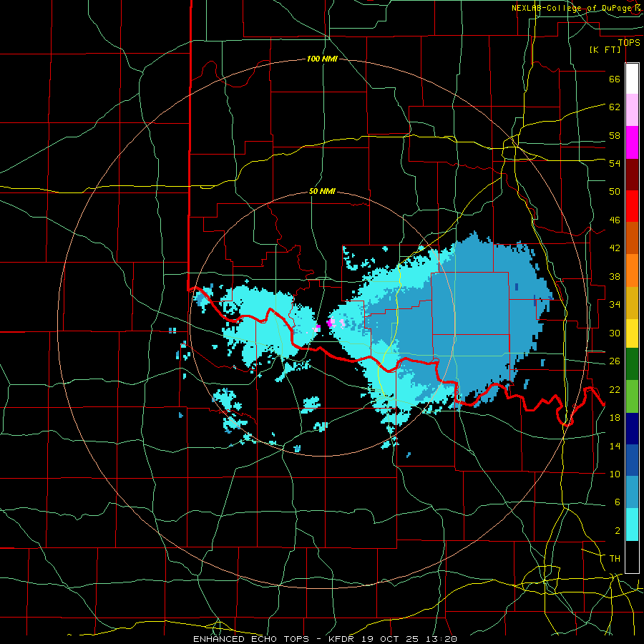Click the 'TH' legend label
644x644 pixels.
click(615, 559)
